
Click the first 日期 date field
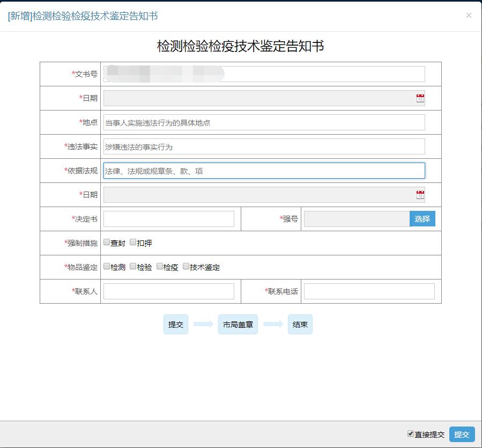click(264, 98)
